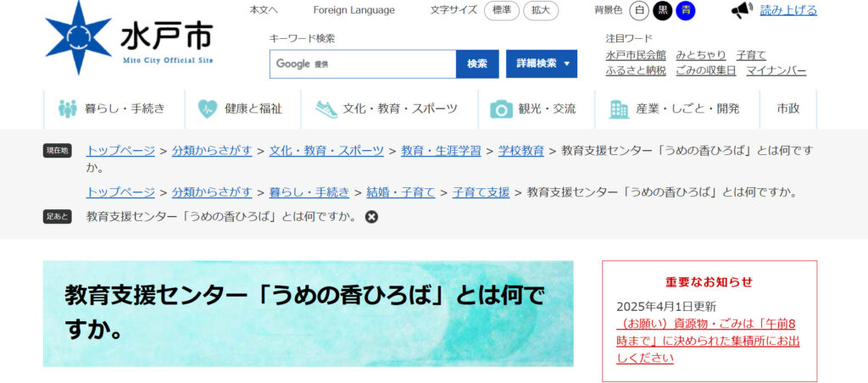
Task: Set text size to 標準
Action: [x=502, y=11]
